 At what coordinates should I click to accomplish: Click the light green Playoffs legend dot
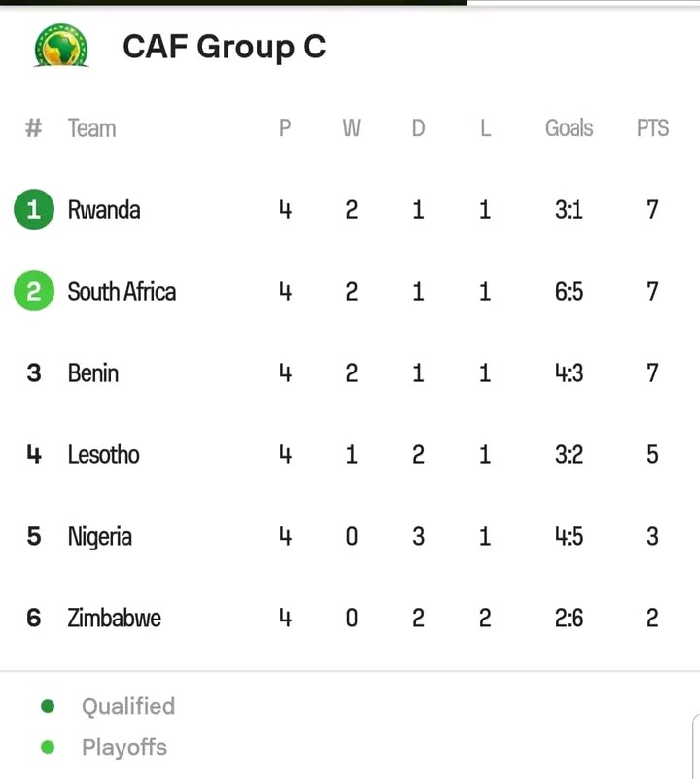pos(48,747)
